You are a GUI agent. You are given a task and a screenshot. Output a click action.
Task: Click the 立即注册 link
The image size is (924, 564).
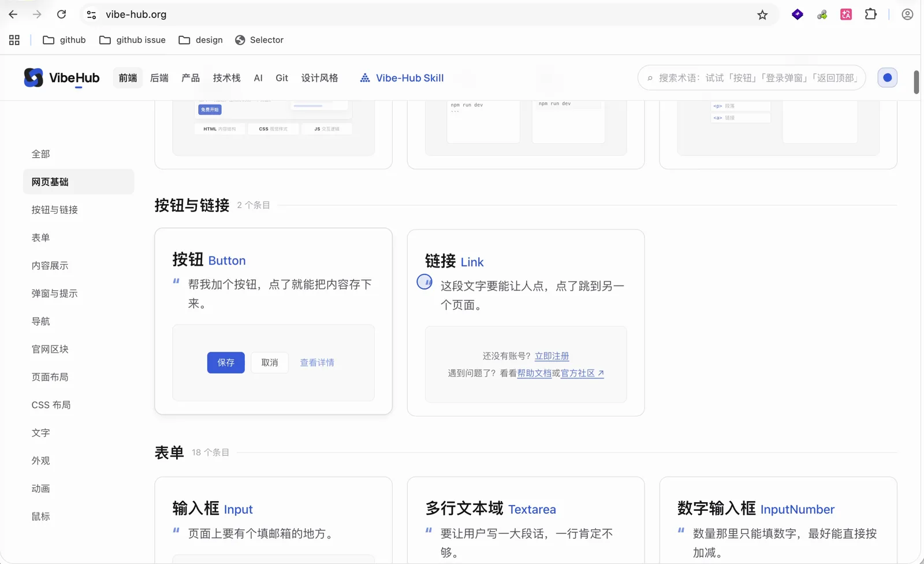click(x=552, y=356)
